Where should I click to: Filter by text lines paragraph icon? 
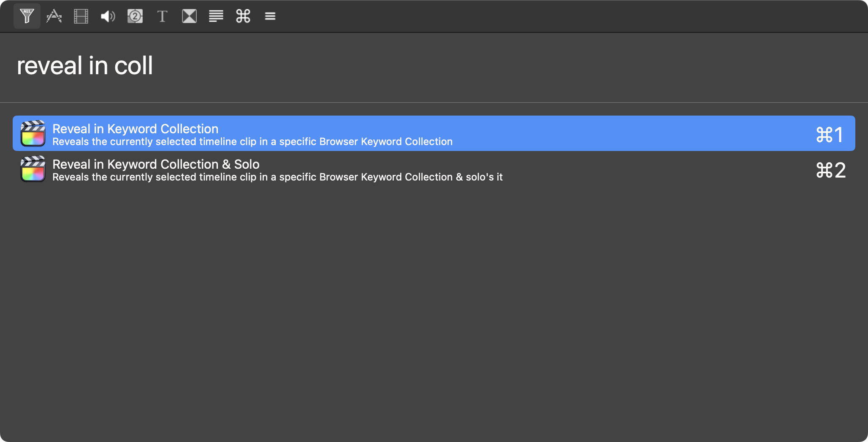coord(216,16)
